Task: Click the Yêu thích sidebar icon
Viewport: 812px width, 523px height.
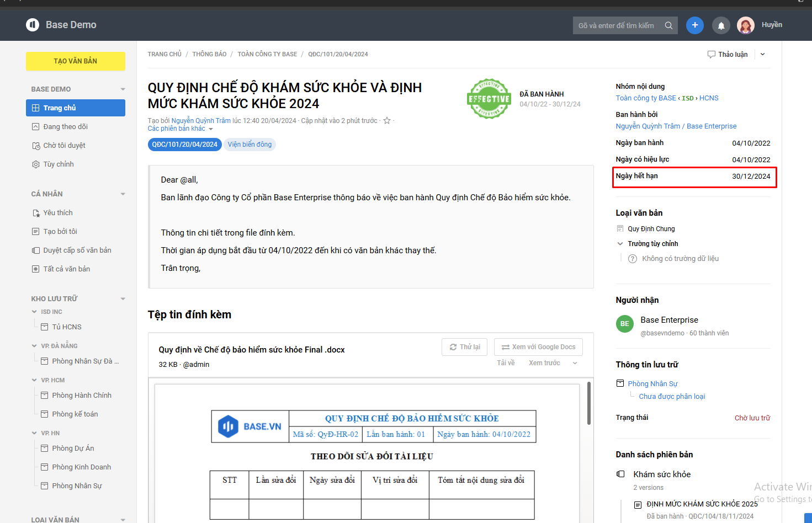Action: (36, 213)
